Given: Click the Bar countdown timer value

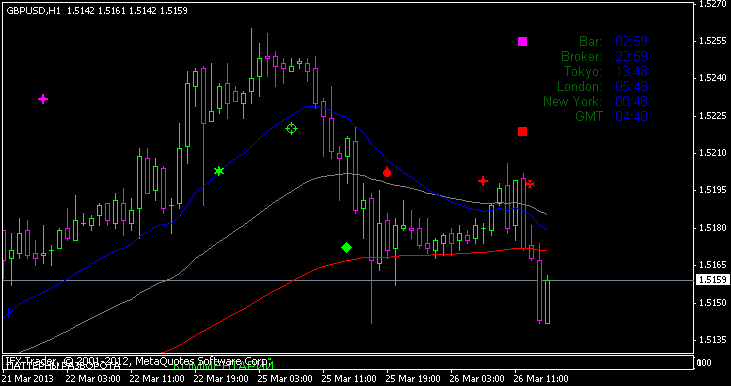Looking at the screenshot, I should point(631,41).
